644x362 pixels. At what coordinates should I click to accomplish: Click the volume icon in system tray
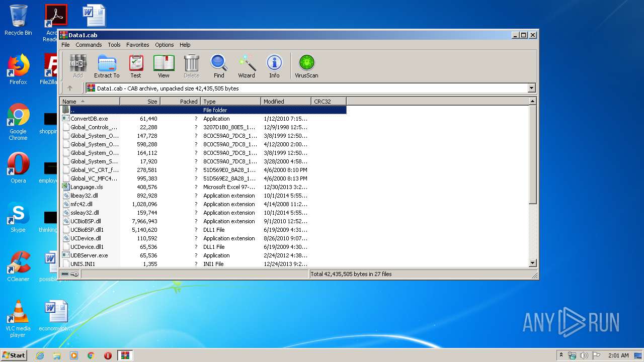[x=584, y=355]
